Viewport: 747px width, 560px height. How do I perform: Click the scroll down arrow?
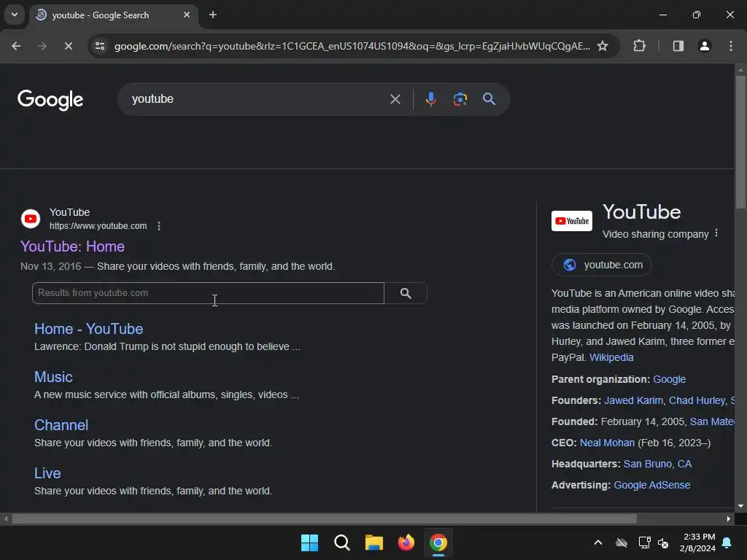point(740,506)
